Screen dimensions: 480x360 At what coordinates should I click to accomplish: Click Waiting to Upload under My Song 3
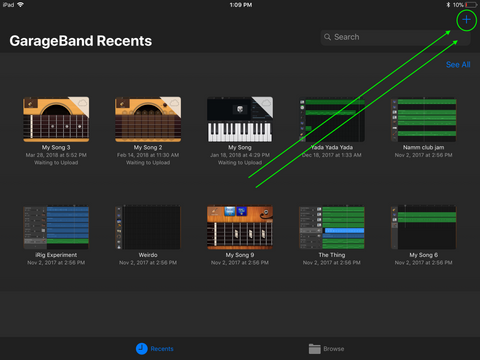point(56,163)
